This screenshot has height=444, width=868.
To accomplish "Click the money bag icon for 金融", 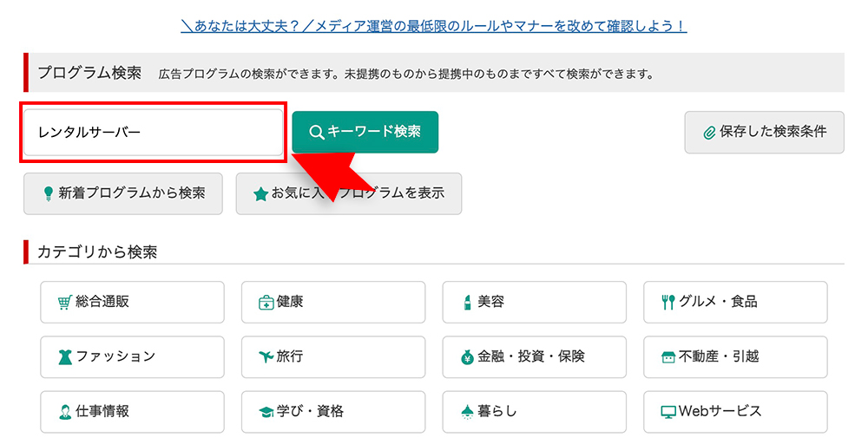I will pyautogui.click(x=467, y=356).
